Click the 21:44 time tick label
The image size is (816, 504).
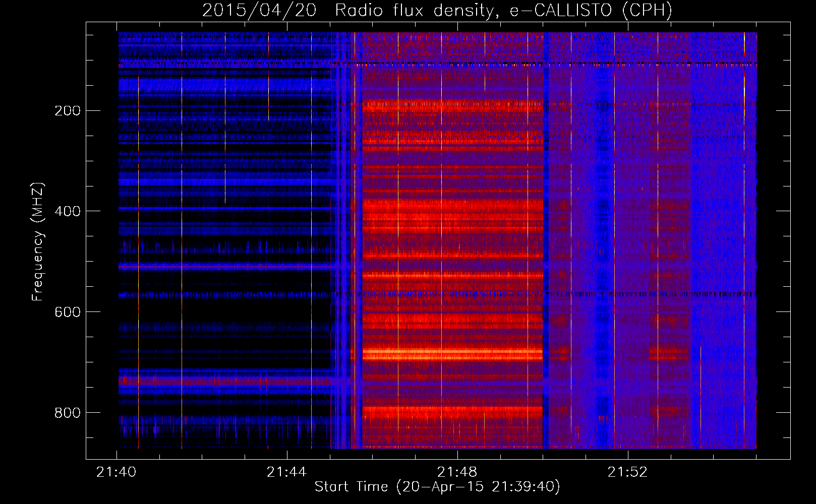pos(287,472)
